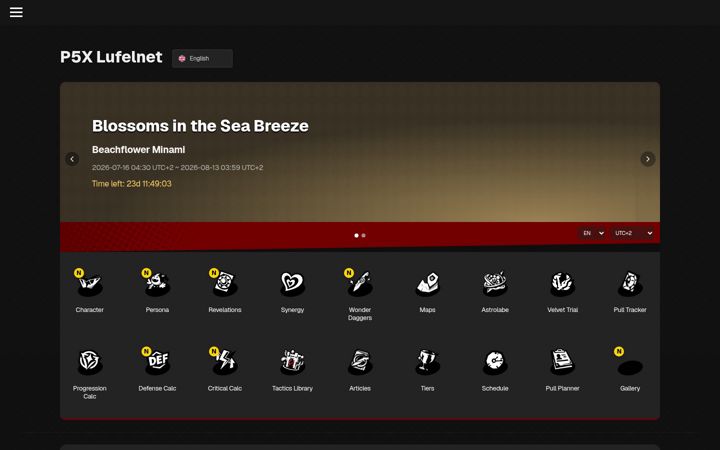Open the Synergy heart icon

[292, 283]
